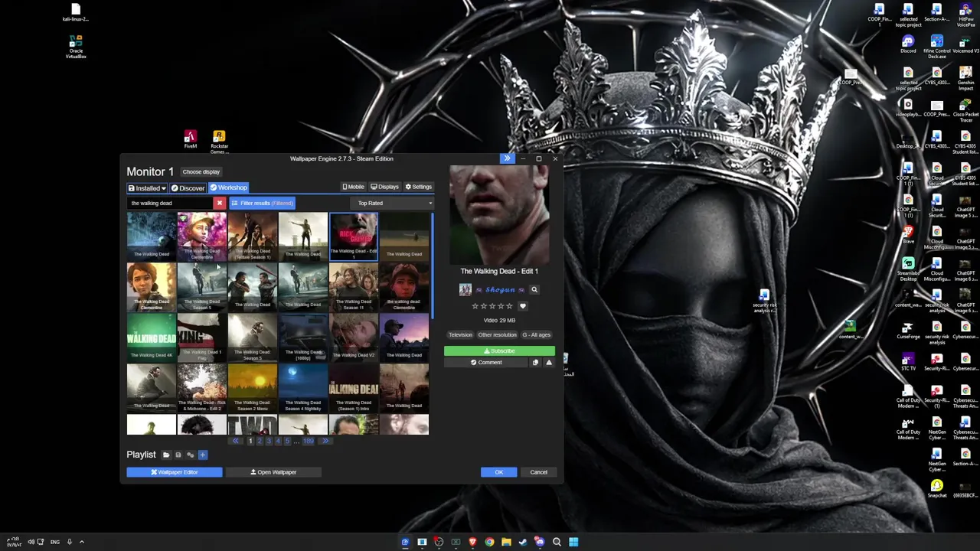Copy wallpaper link icon beside Comment
This screenshot has width=980, height=551.
point(535,363)
